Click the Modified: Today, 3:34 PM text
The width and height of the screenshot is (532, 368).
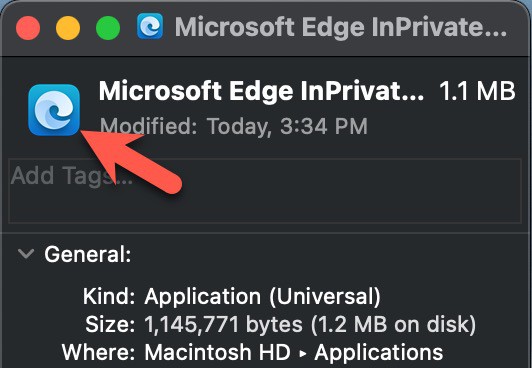pos(234,126)
